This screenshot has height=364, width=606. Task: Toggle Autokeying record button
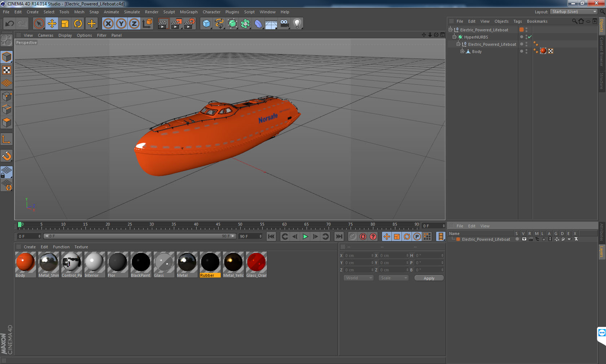pos(363,236)
